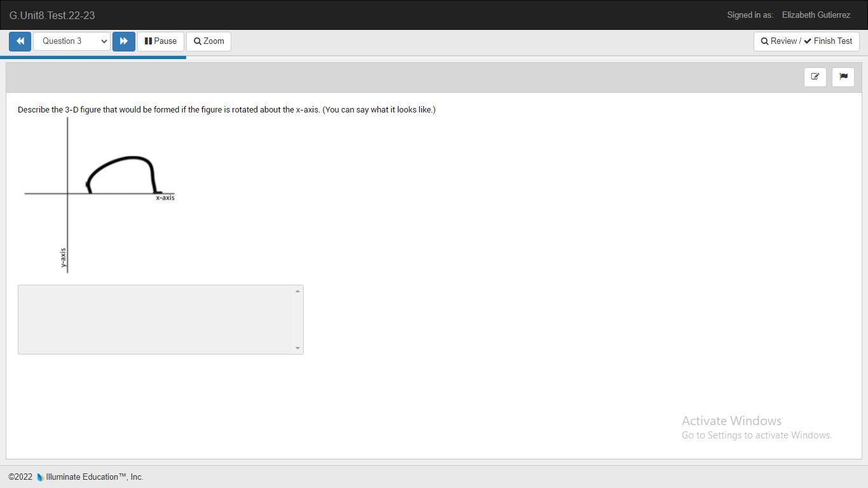
Task: Pause the test
Action: click(161, 41)
